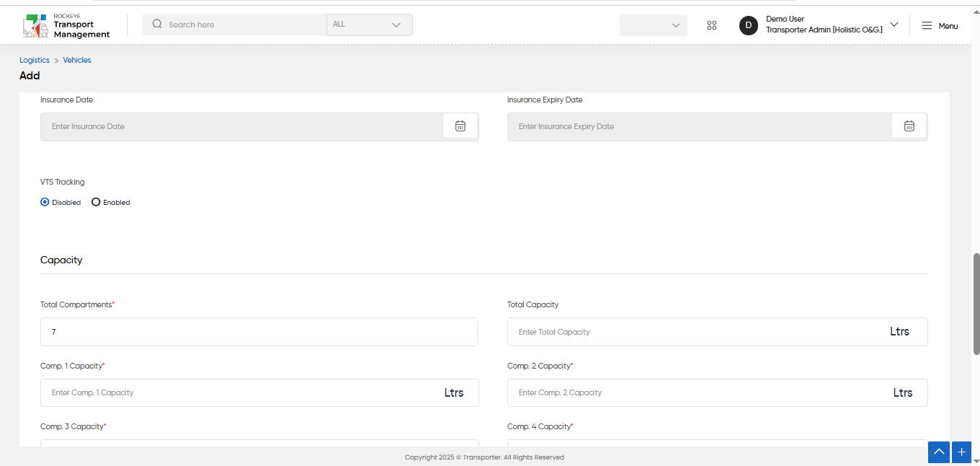Click the user avatar 'D' icon
The width and height of the screenshot is (980, 466).
[x=749, y=25]
